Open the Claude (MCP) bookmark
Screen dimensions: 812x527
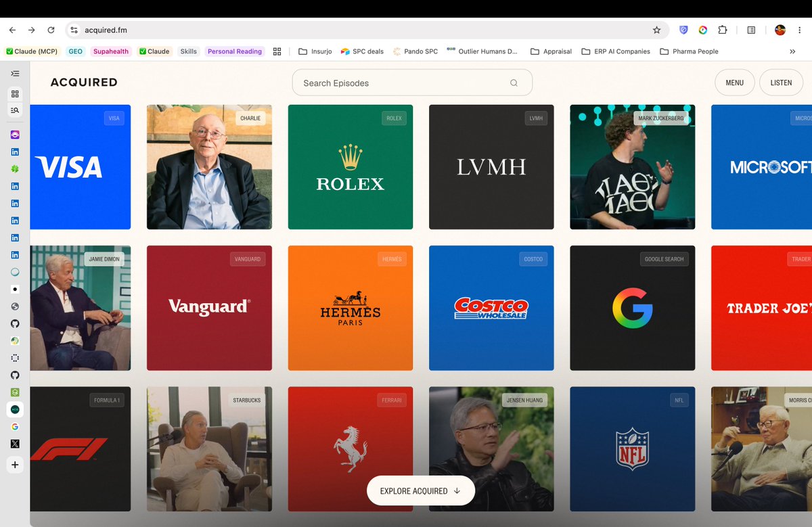[32, 51]
